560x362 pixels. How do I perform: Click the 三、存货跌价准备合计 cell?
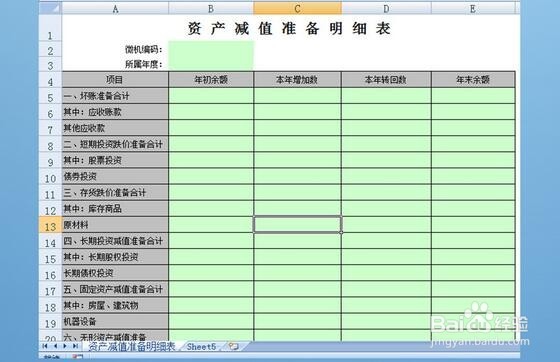(x=115, y=192)
